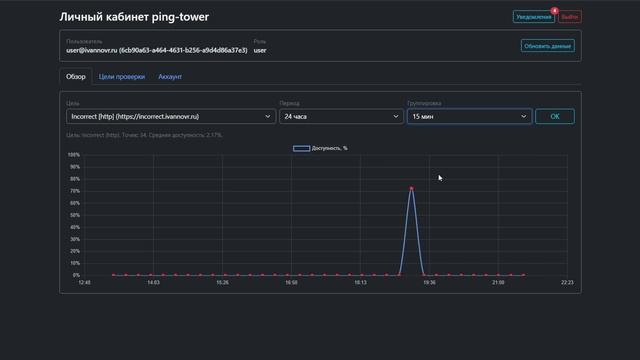Screen dimensions: 640x360
Task: Click the 12:40 time axis label
Action: 84,282
